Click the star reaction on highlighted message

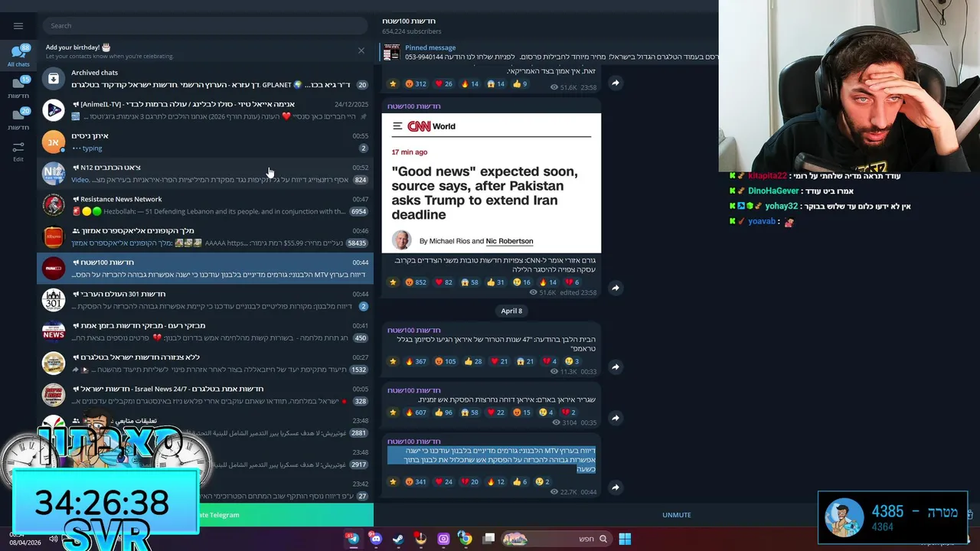pyautogui.click(x=393, y=481)
